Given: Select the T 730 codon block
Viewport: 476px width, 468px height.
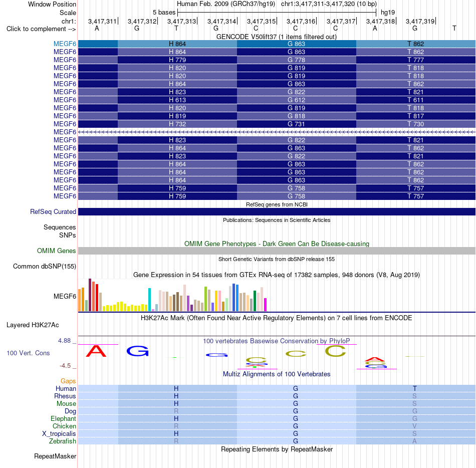Looking at the screenshot, I should (x=415, y=124).
